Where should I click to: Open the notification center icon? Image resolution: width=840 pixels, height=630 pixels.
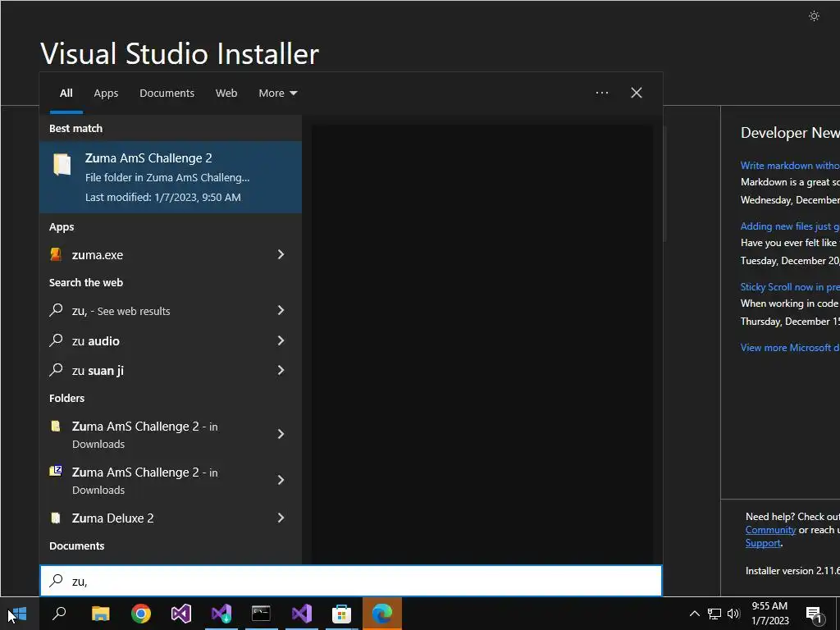pyautogui.click(x=814, y=614)
